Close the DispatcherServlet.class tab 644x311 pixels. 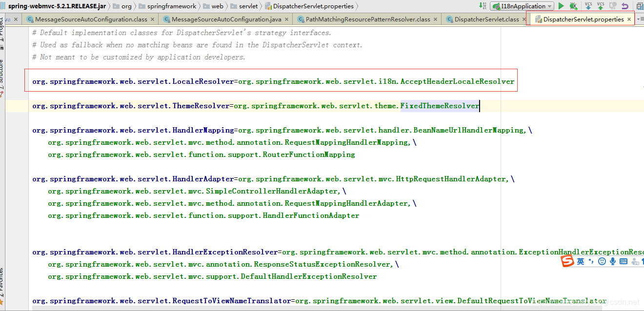pyautogui.click(x=524, y=19)
